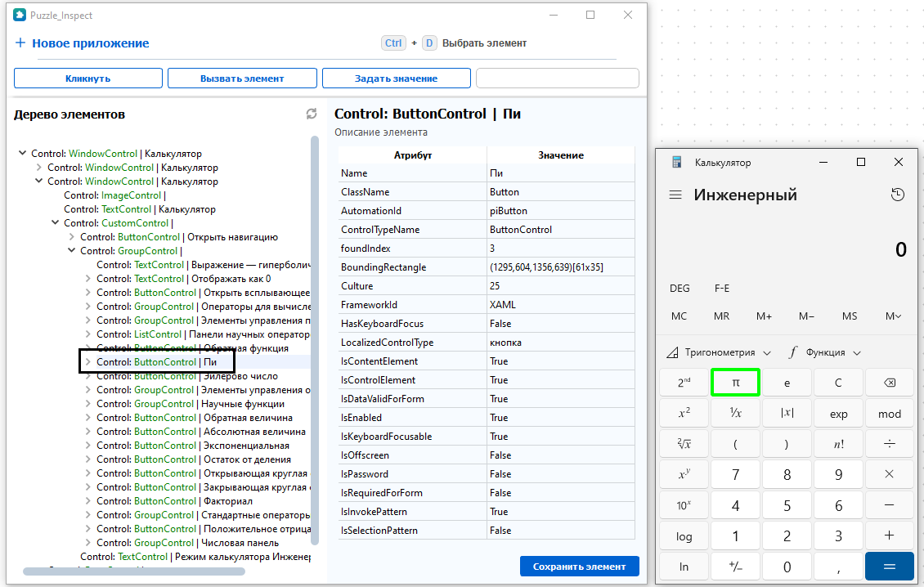Click the close parenthesis button
The image size is (924, 587).
click(x=787, y=445)
